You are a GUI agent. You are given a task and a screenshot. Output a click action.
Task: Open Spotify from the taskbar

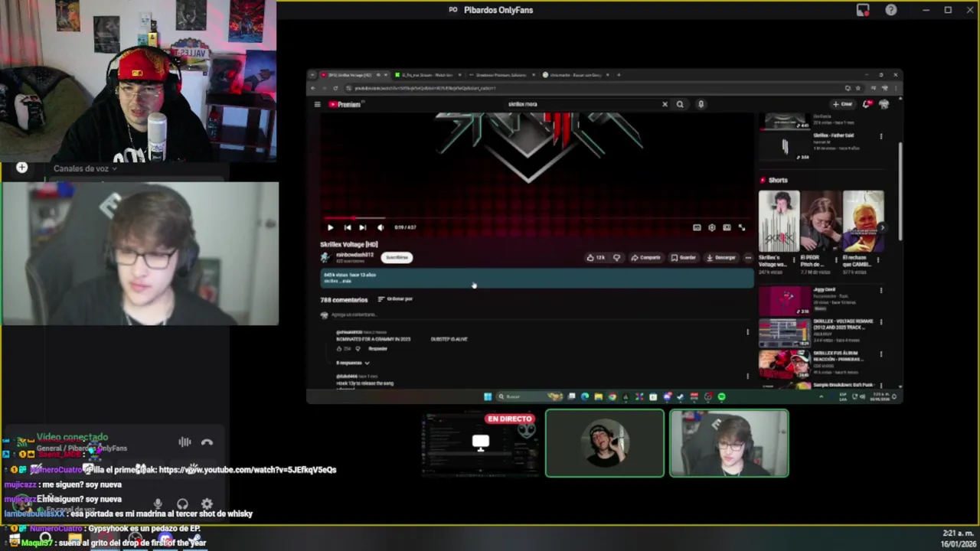(x=721, y=396)
